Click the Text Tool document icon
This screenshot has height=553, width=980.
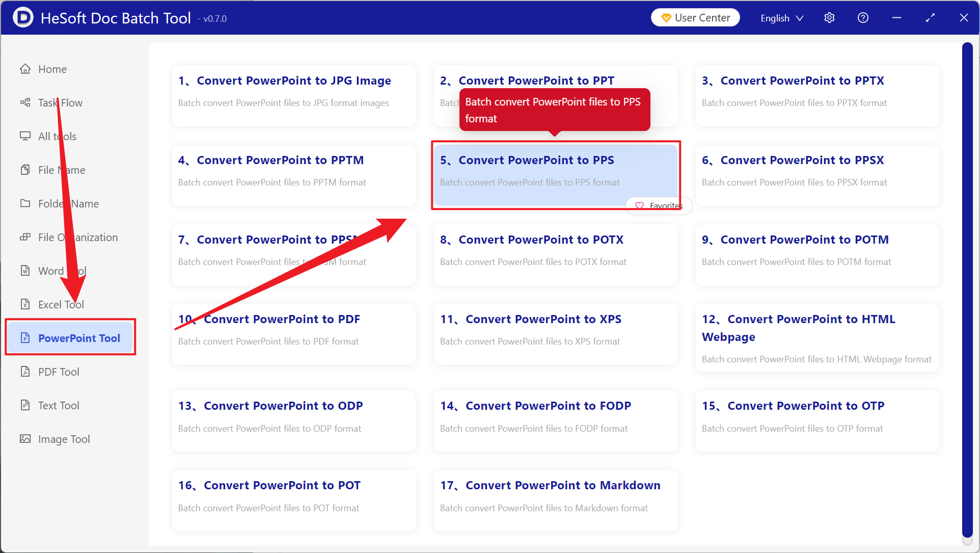[25, 405]
